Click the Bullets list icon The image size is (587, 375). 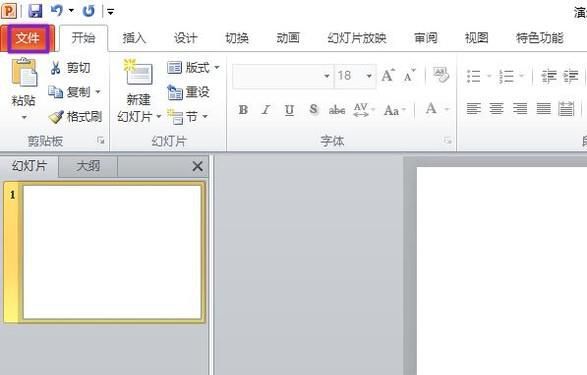tap(474, 76)
